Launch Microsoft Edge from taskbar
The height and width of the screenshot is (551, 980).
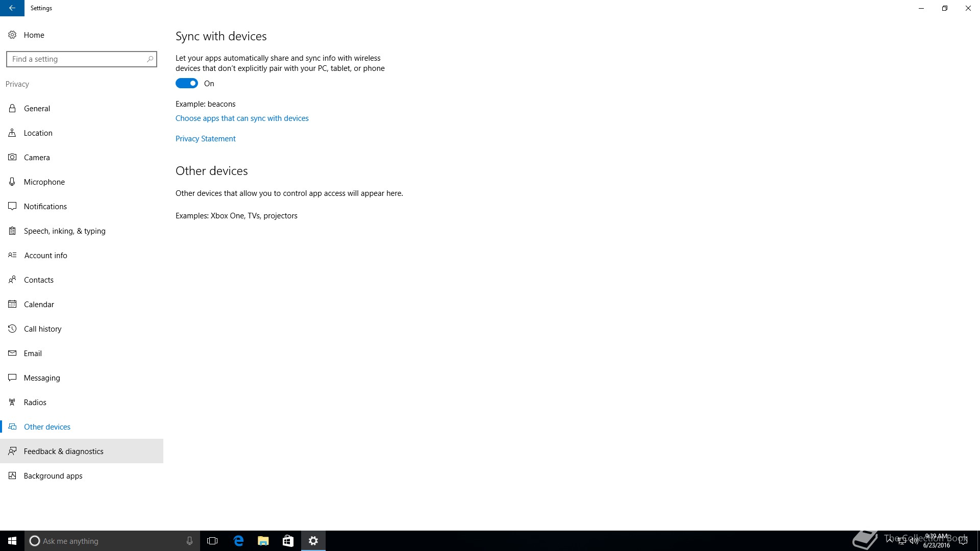238,541
